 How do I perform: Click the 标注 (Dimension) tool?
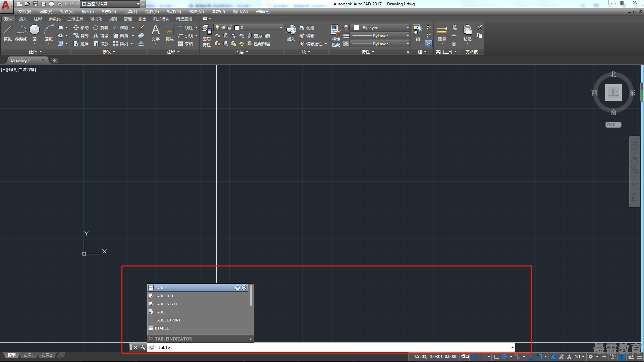tap(170, 33)
